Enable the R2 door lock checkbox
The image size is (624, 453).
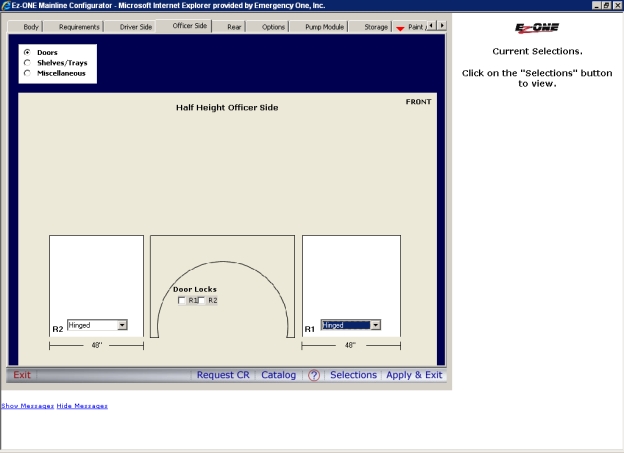[x=202, y=300]
